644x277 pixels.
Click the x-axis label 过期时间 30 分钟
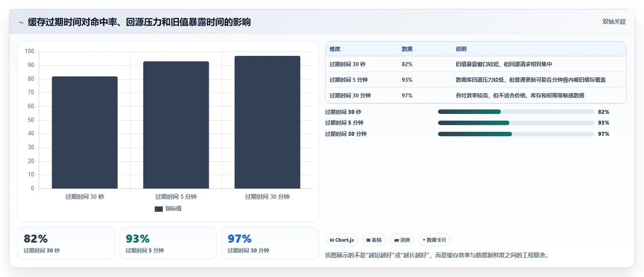pos(268,197)
